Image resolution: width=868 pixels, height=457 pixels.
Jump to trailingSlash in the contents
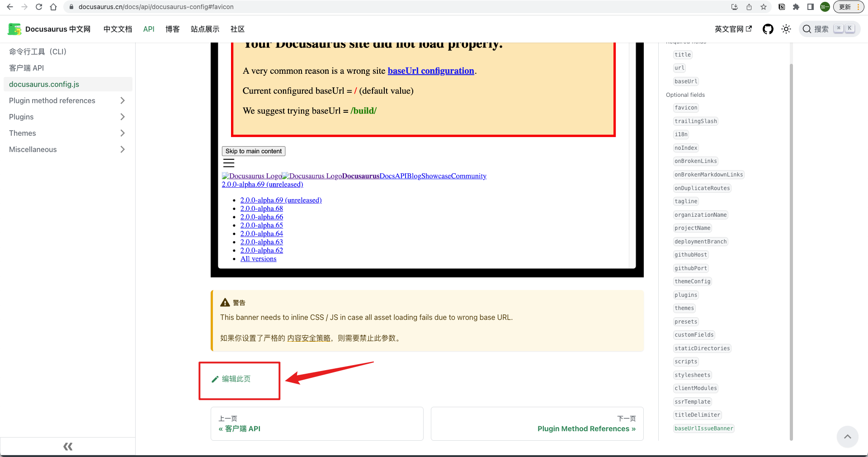coord(696,121)
